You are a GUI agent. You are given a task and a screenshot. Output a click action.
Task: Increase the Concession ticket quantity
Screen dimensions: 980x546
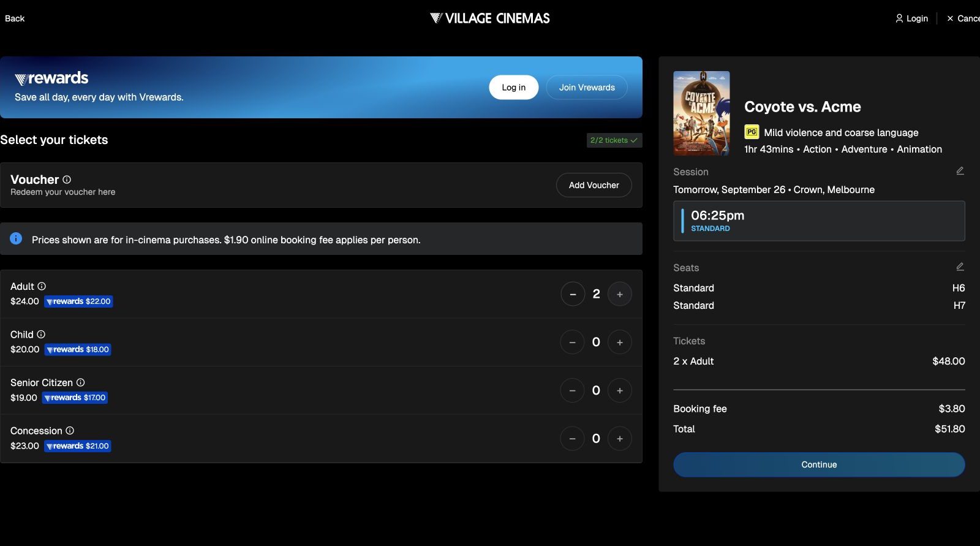(620, 438)
